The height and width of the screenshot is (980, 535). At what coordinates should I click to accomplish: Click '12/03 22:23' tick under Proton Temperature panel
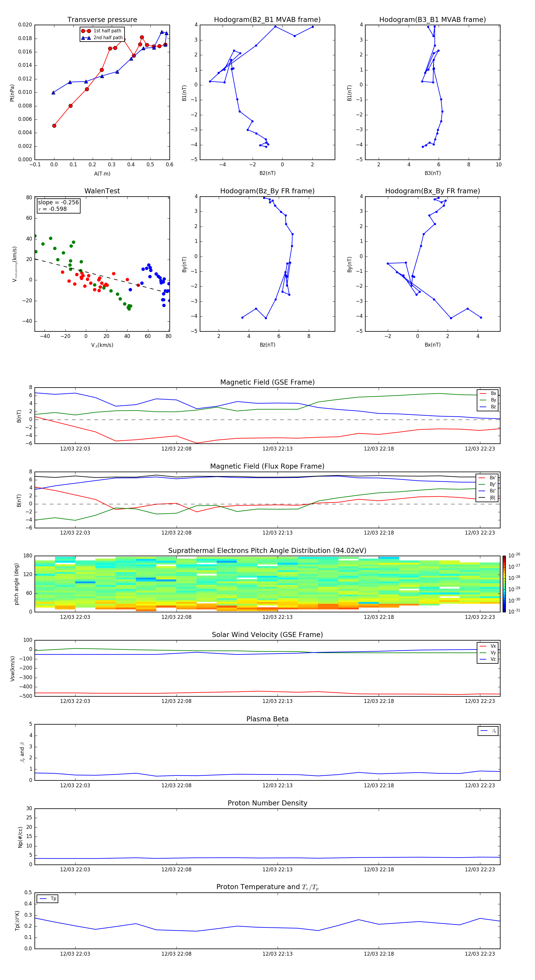click(x=480, y=954)
